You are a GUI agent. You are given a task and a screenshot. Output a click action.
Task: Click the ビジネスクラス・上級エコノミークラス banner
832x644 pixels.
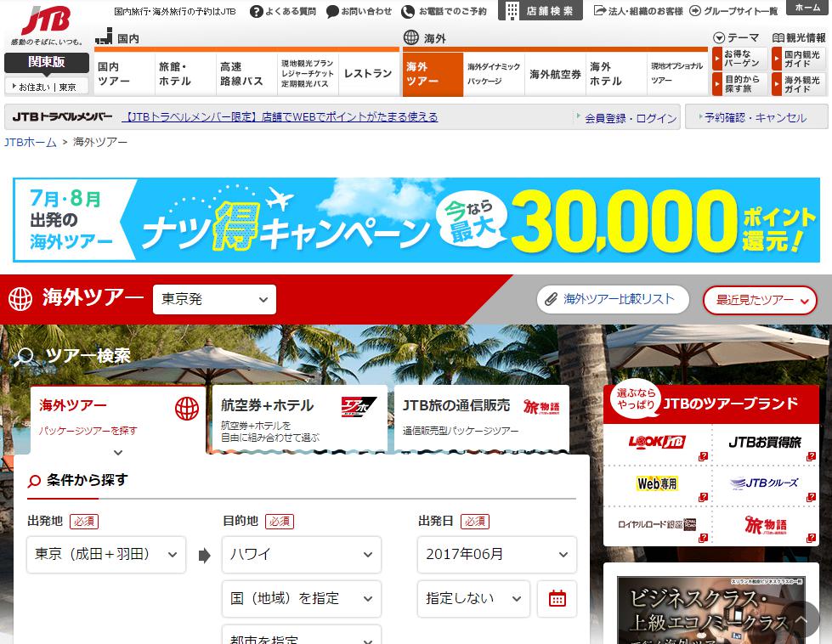coord(711,610)
